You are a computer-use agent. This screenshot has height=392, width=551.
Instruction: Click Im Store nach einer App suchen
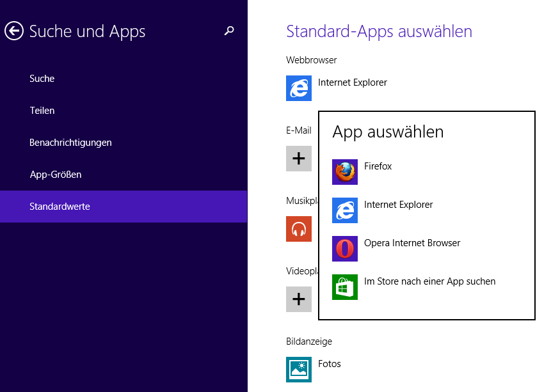coord(430,281)
